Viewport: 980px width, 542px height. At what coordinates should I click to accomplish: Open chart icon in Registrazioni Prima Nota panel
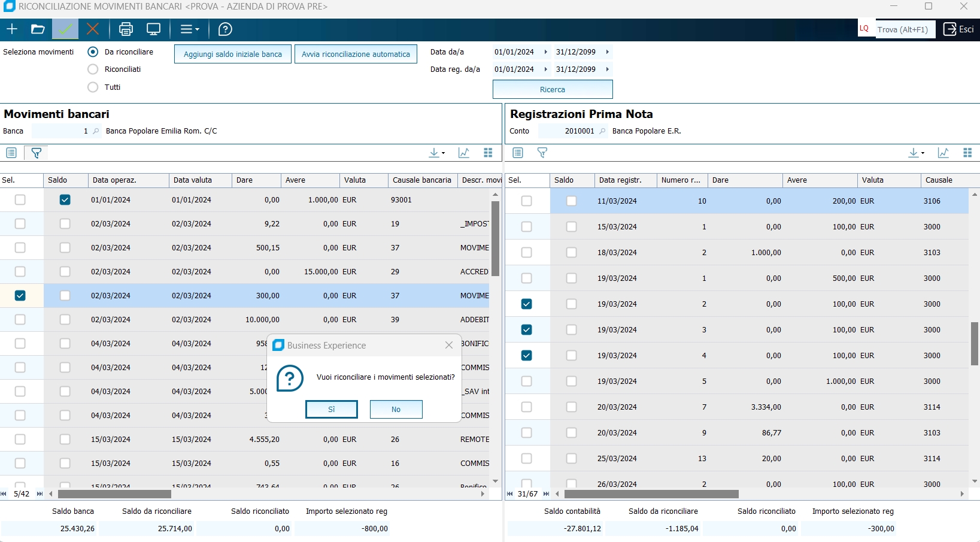click(943, 153)
